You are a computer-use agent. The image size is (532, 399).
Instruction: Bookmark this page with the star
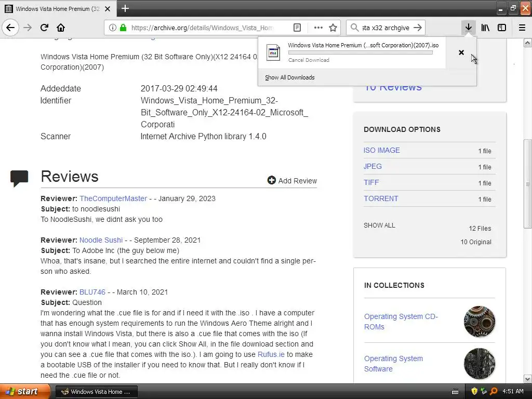point(333,28)
